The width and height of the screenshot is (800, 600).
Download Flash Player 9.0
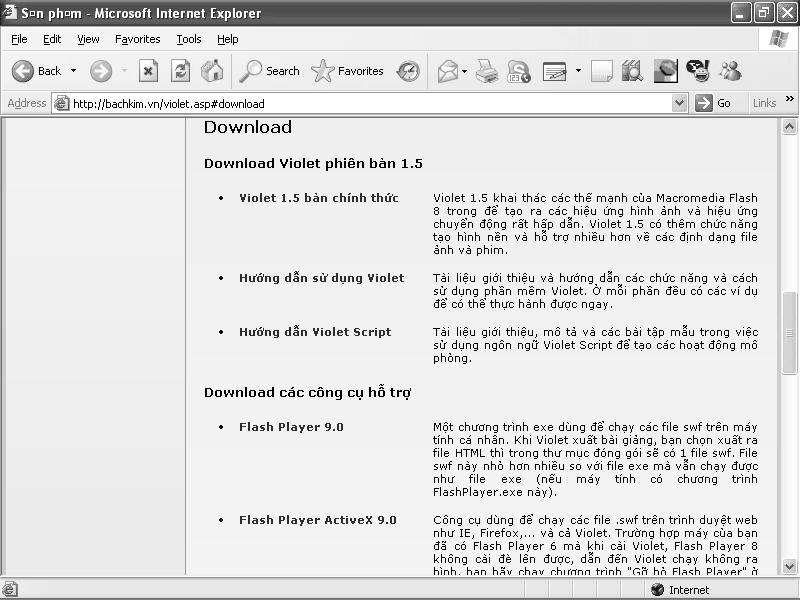tap(291, 427)
